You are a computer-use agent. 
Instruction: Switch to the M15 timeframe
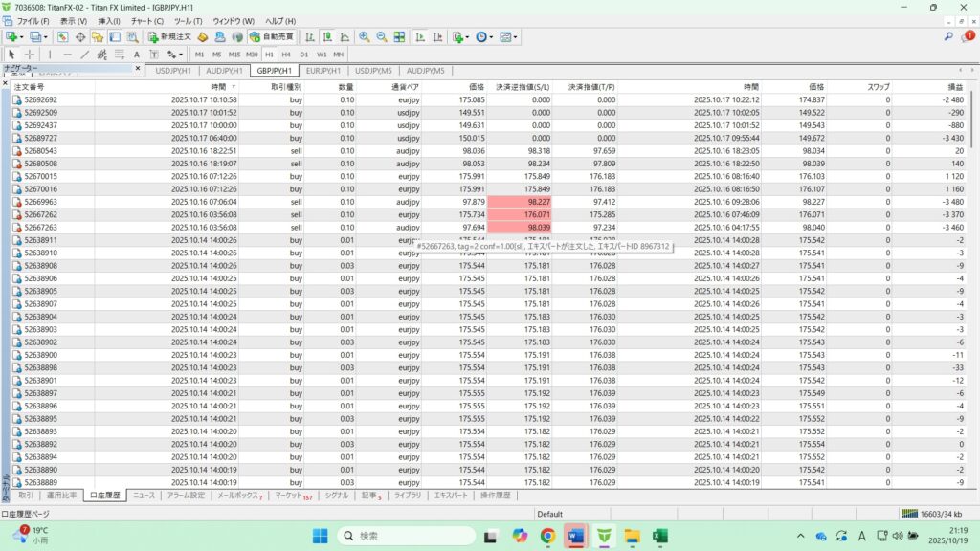tap(234, 55)
